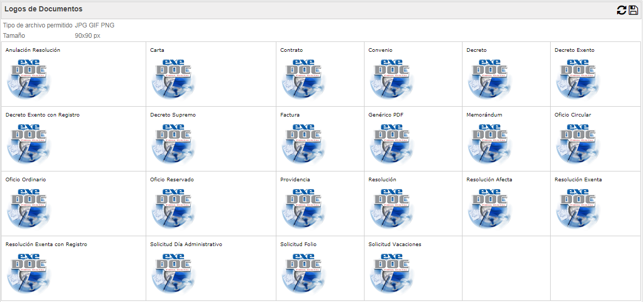Select the Genérico PDF logo
The width and height of the screenshot is (644, 302).
point(392,144)
